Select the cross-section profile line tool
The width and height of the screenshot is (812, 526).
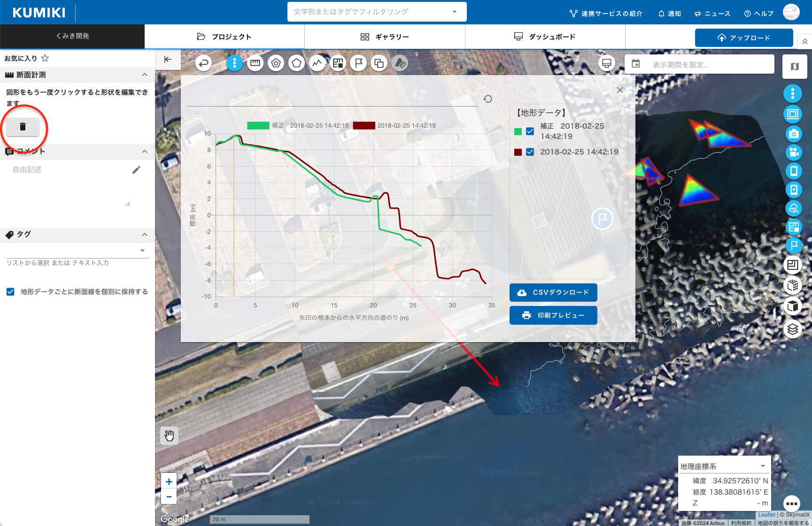coord(317,63)
